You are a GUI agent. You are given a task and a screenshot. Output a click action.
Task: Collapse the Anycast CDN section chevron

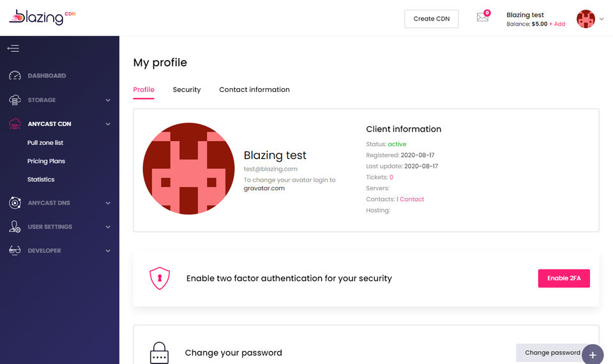click(108, 124)
